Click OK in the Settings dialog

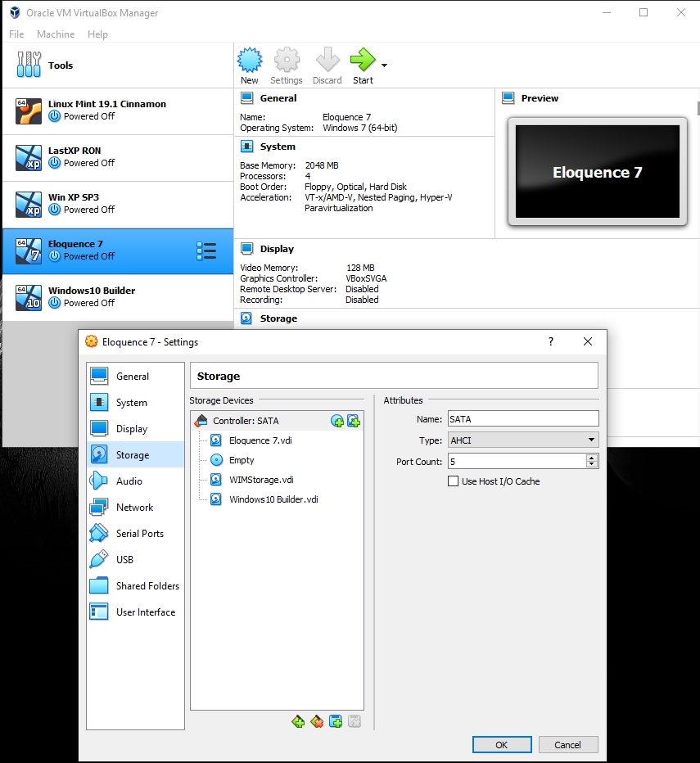[x=502, y=745]
